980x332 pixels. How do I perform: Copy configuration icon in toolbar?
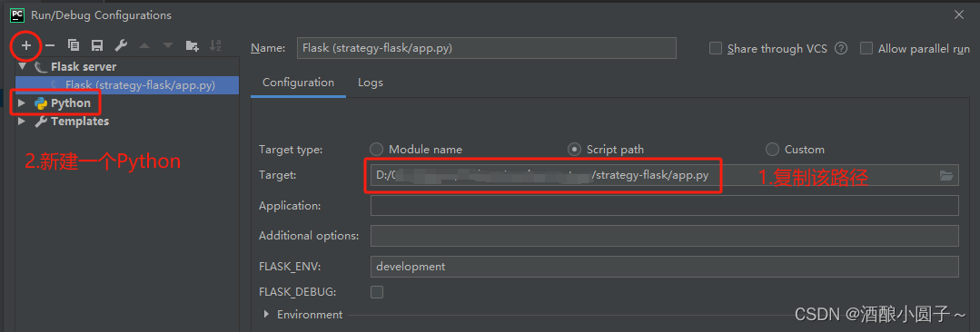tap(74, 45)
